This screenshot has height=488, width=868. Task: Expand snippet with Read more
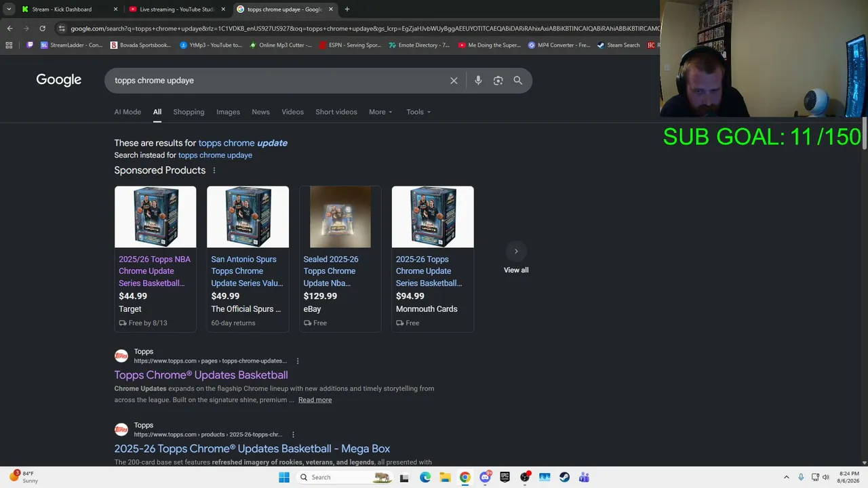click(315, 400)
